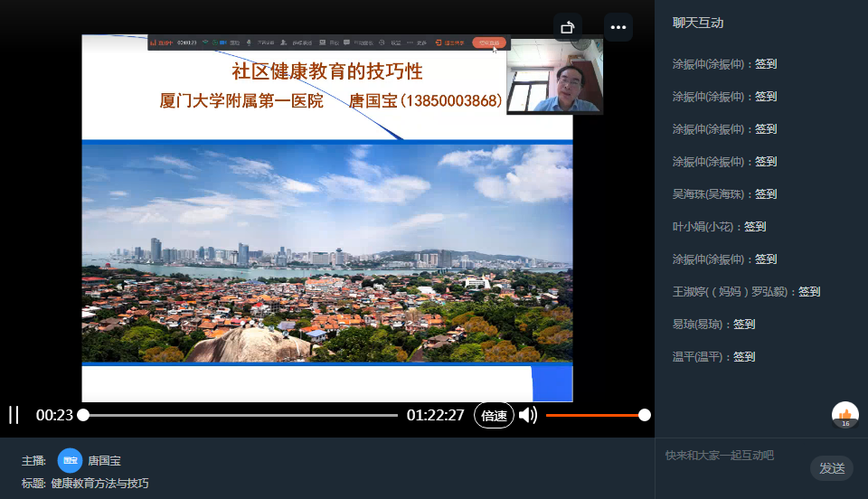
Task: Click the city skyline slide image
Action: 327,253
